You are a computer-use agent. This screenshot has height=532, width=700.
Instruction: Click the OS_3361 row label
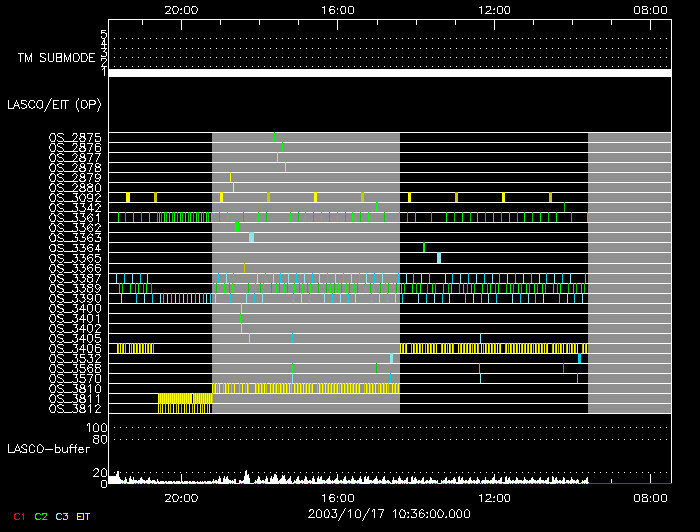(x=75, y=218)
